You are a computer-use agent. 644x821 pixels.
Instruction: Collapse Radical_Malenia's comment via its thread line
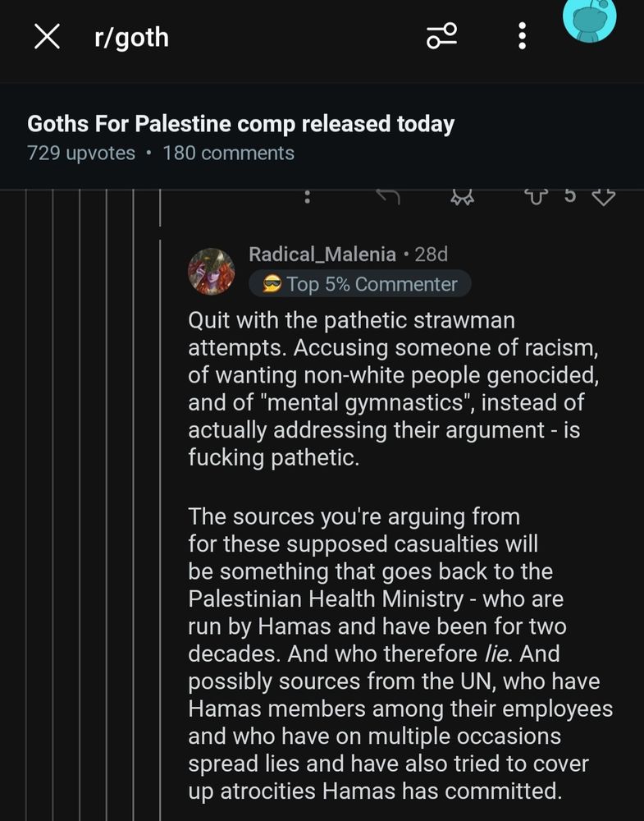click(x=162, y=493)
